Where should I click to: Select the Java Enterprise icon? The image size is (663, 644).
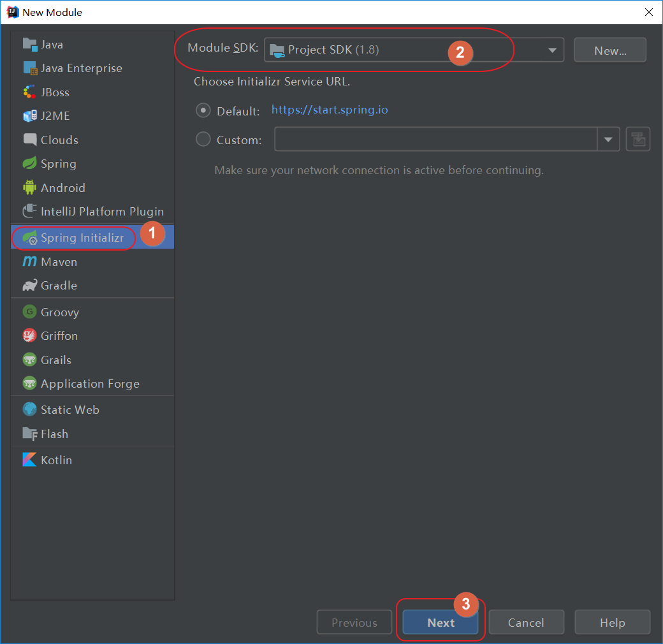coord(29,68)
